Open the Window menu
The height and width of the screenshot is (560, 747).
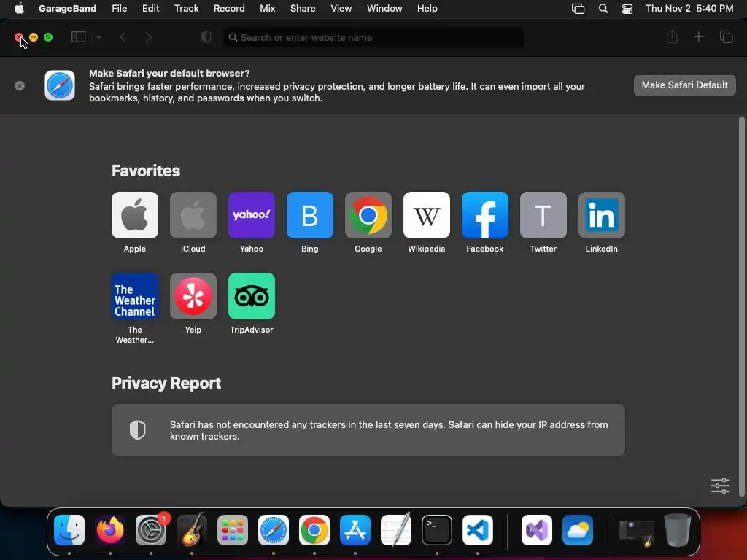point(384,9)
